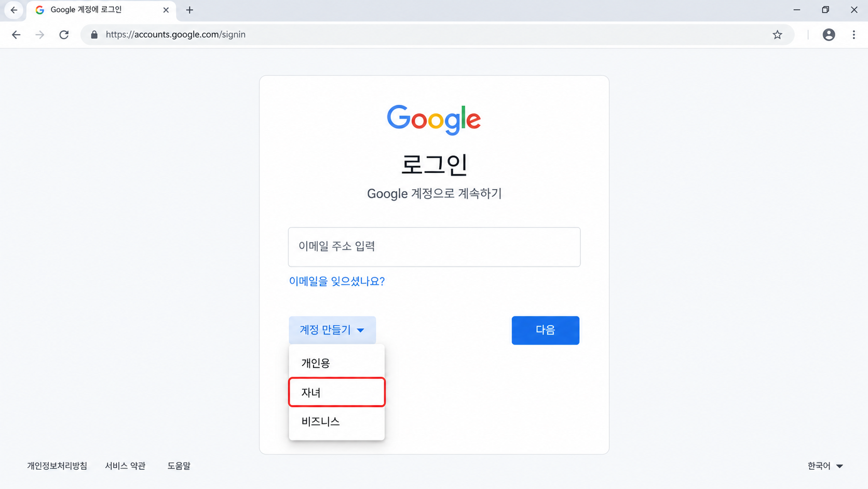Click the browser back arrow
868x489 pixels.
tap(16, 35)
